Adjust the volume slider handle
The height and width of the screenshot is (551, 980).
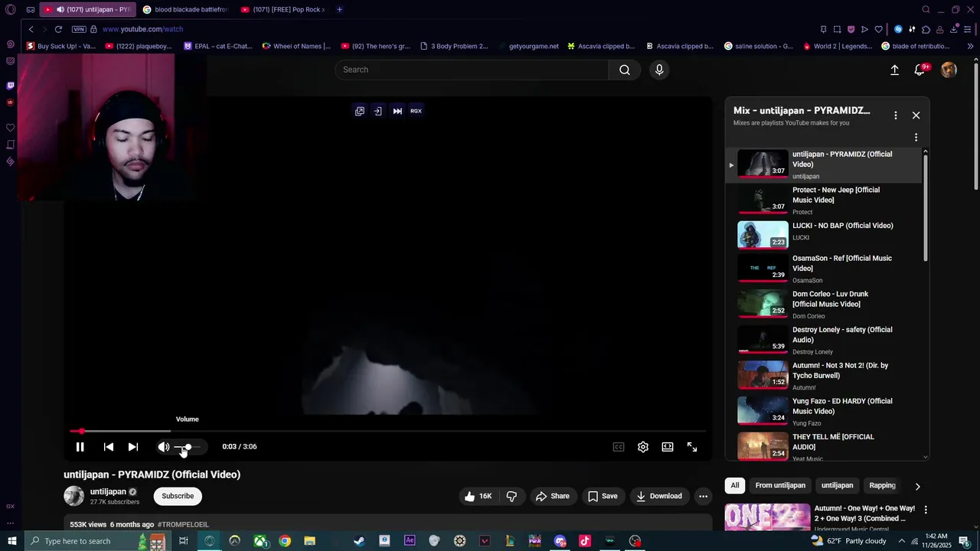point(188,447)
